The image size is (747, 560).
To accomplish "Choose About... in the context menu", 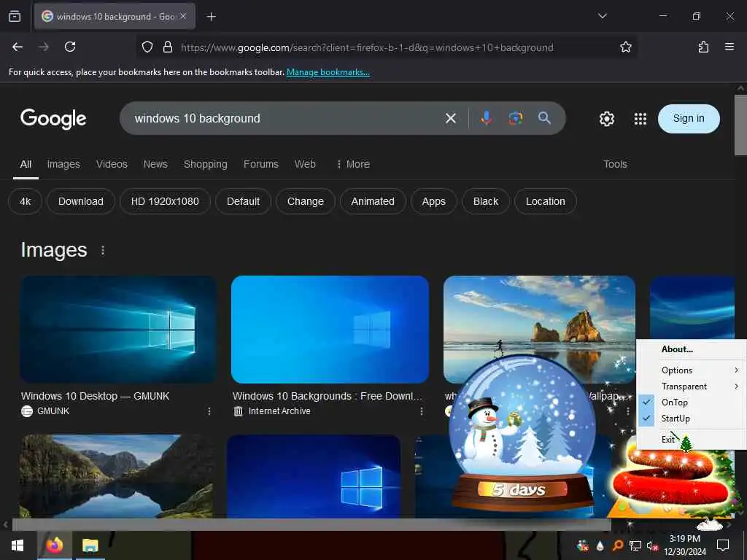I will (691, 349).
